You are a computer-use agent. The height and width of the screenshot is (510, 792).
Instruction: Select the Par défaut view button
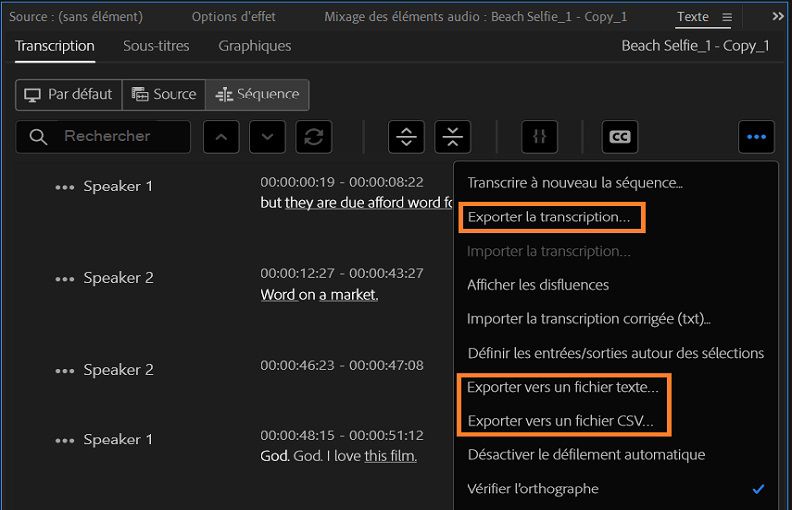pyautogui.click(x=69, y=94)
